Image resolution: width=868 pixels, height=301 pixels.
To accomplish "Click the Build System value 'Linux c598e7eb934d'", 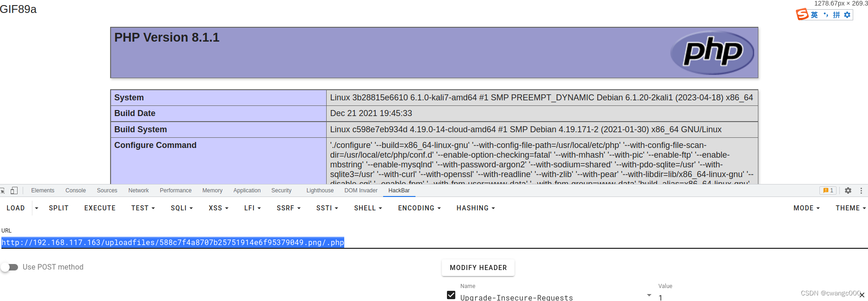I will 526,129.
